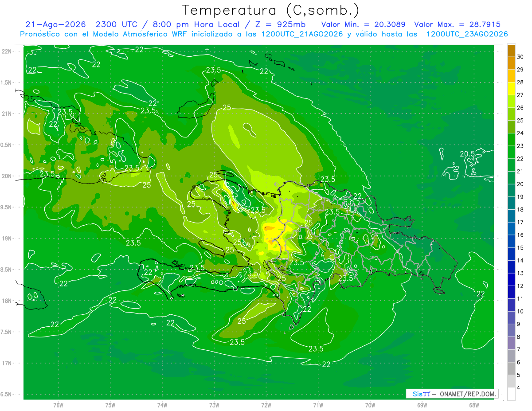Click the "74W" longitude axis label
The width and height of the screenshot is (532, 411).
tap(162, 405)
